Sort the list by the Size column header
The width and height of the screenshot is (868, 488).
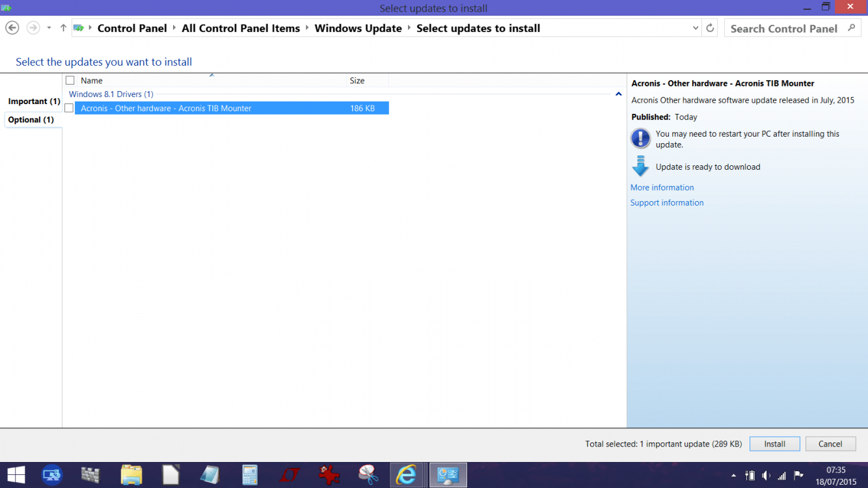pos(368,81)
